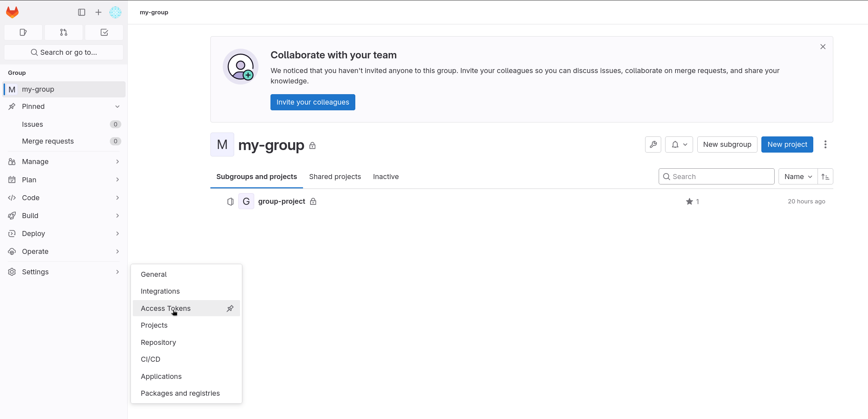Copy the group-project path with the copy icon
Screen dimensions: 868x419
230,201
